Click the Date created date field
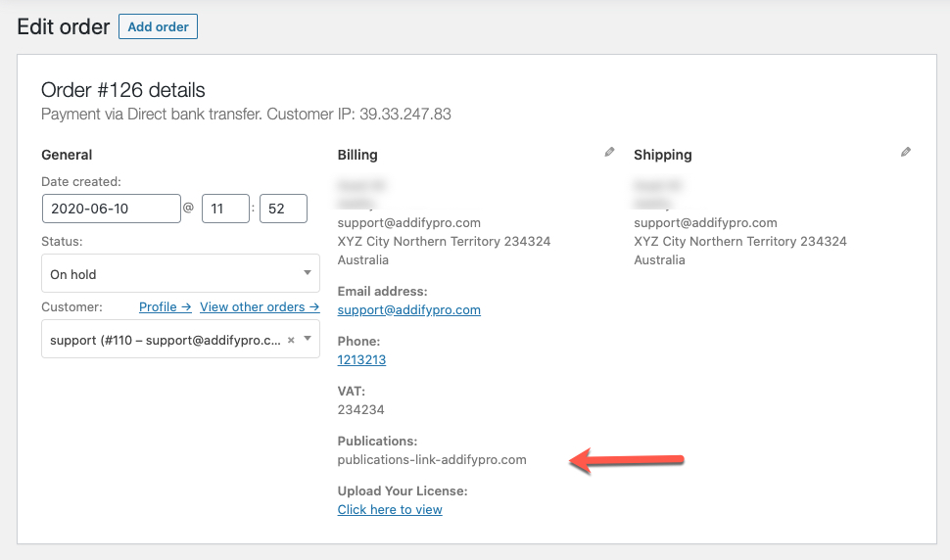 112,209
